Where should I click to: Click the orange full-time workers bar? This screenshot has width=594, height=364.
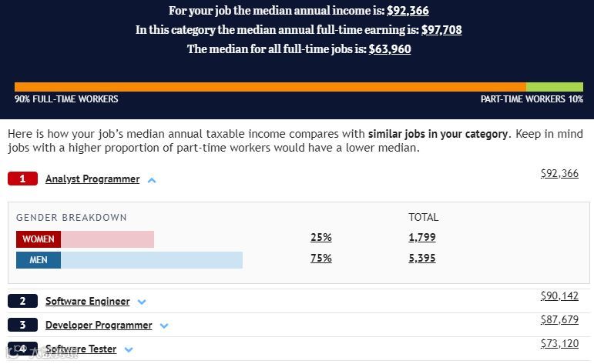click(x=270, y=87)
